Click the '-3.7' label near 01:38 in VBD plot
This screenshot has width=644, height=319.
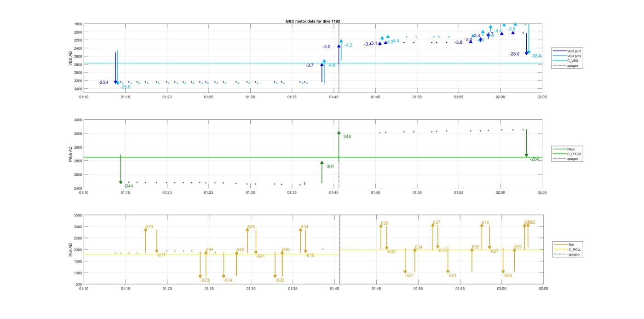310,65
